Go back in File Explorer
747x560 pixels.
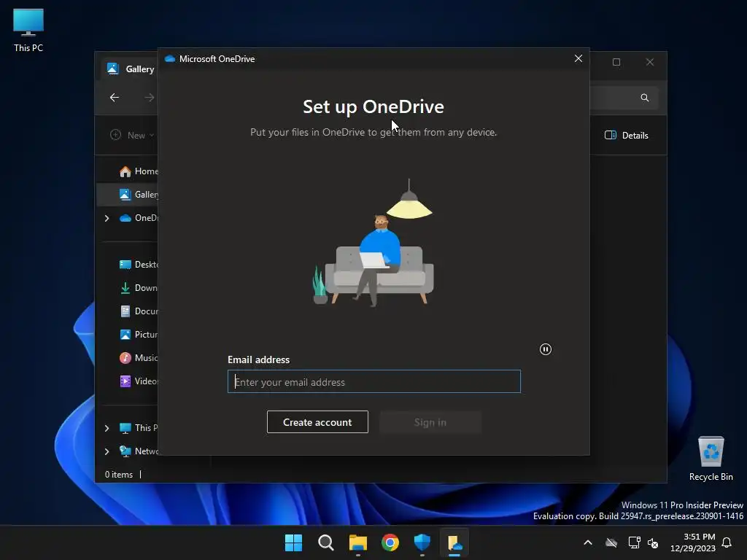(115, 98)
